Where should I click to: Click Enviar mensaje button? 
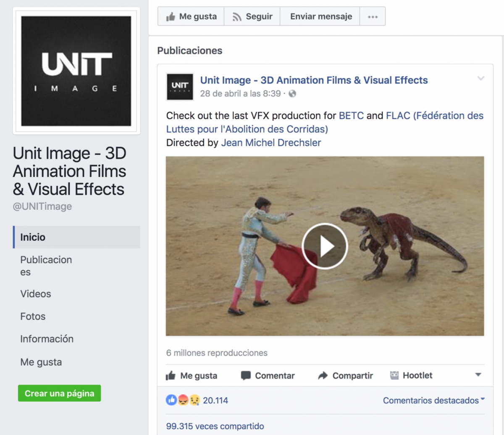click(320, 16)
